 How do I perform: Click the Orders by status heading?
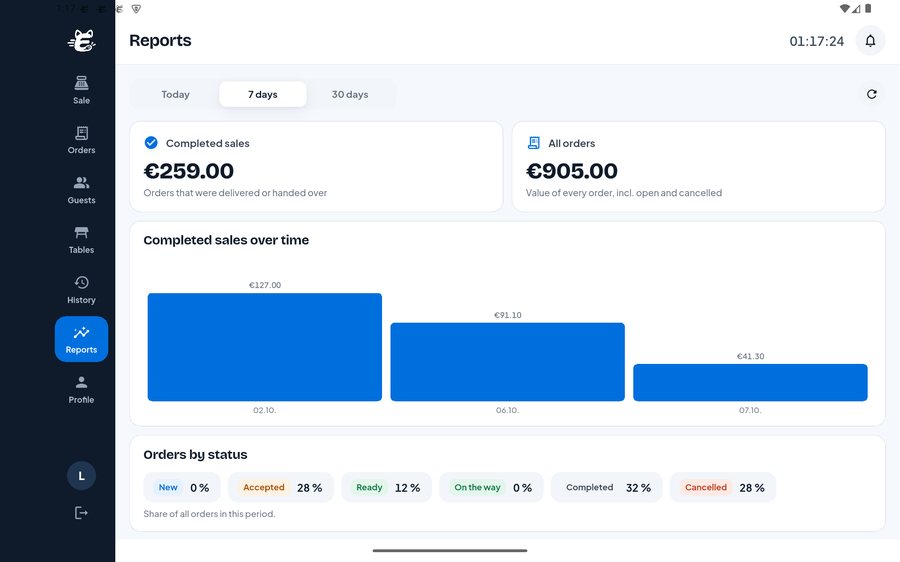195,455
